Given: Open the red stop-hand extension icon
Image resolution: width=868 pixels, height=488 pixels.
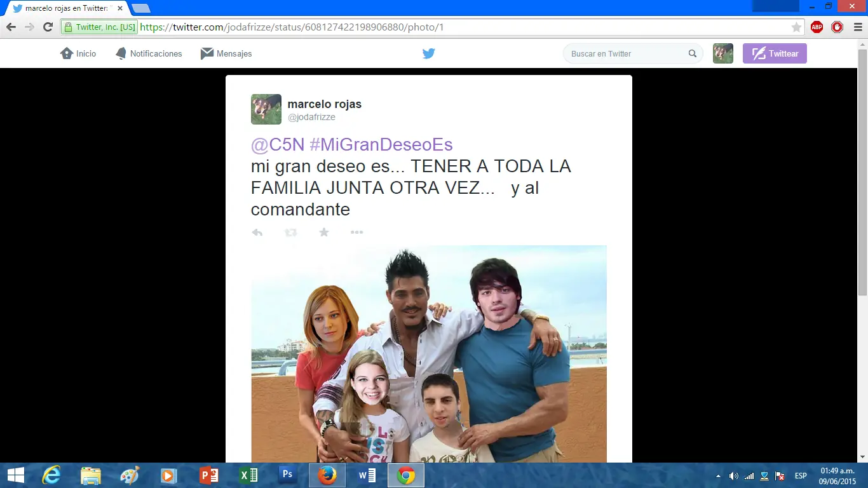Looking at the screenshot, I should tap(837, 27).
